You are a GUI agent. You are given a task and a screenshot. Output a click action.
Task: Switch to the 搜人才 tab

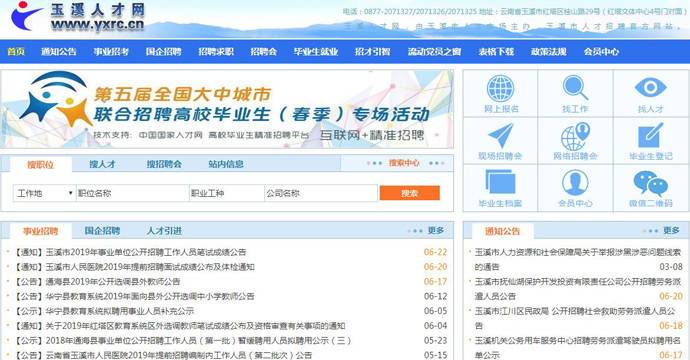pos(102,164)
